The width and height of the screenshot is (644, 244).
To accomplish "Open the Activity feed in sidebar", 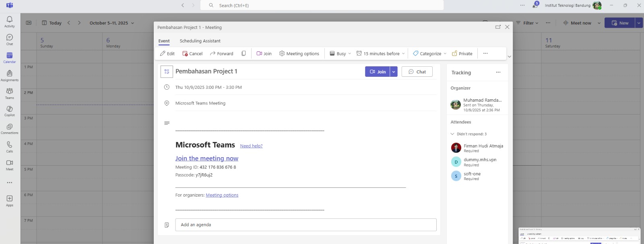I will pyautogui.click(x=10, y=22).
